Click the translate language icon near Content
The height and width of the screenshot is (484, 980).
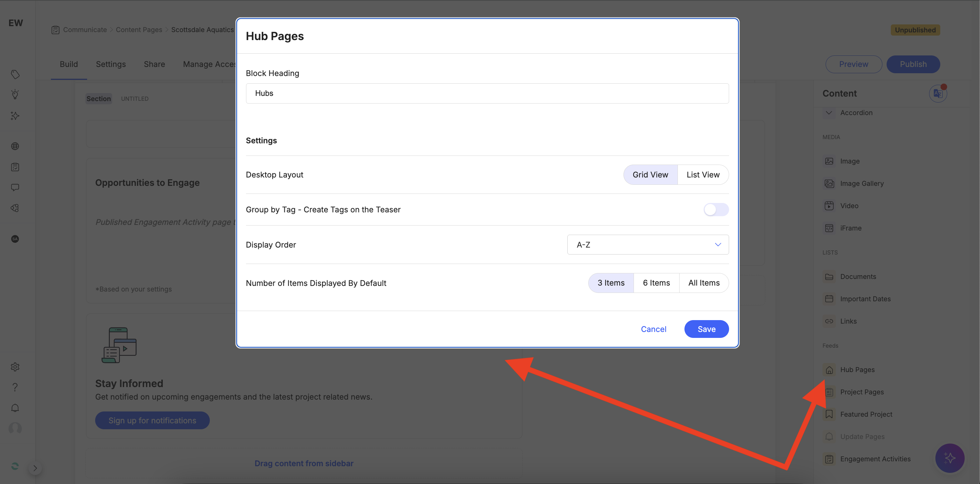[938, 93]
